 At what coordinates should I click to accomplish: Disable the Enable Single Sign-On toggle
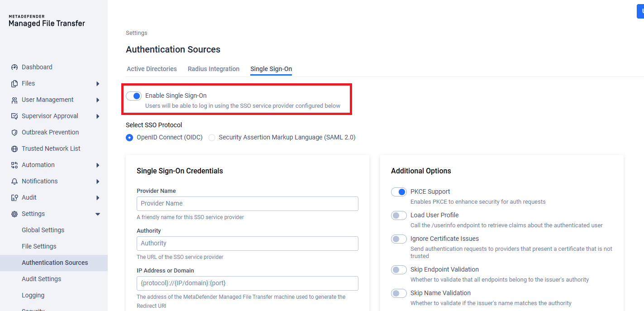[134, 96]
